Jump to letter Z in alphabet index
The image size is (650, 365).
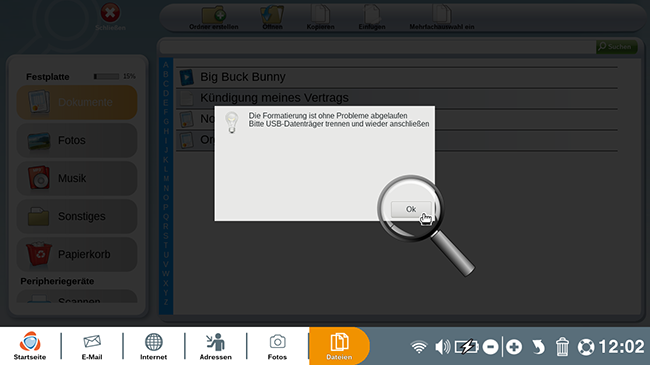pyautogui.click(x=166, y=302)
